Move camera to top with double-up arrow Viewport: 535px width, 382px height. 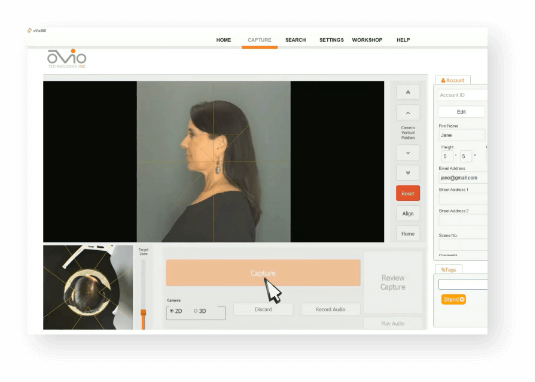click(408, 92)
